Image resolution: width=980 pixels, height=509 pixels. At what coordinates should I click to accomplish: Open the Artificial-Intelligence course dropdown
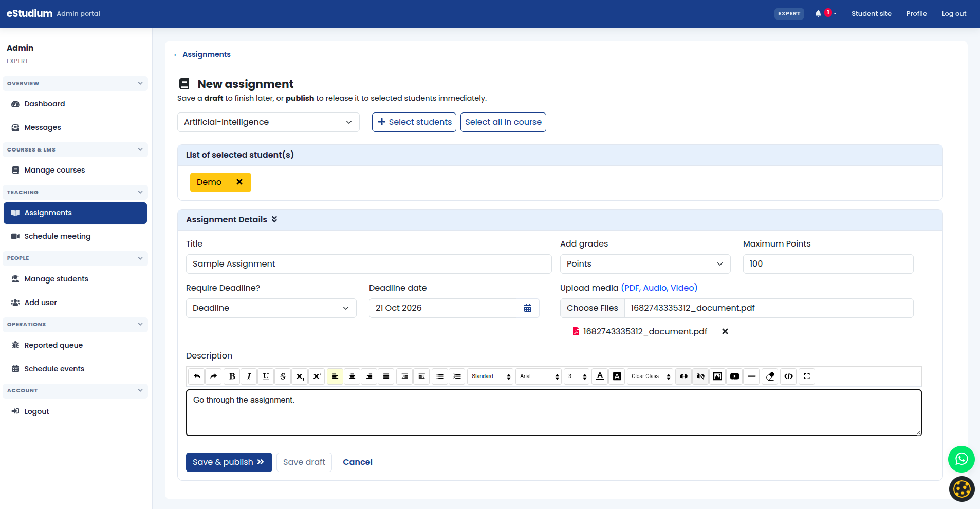268,122
